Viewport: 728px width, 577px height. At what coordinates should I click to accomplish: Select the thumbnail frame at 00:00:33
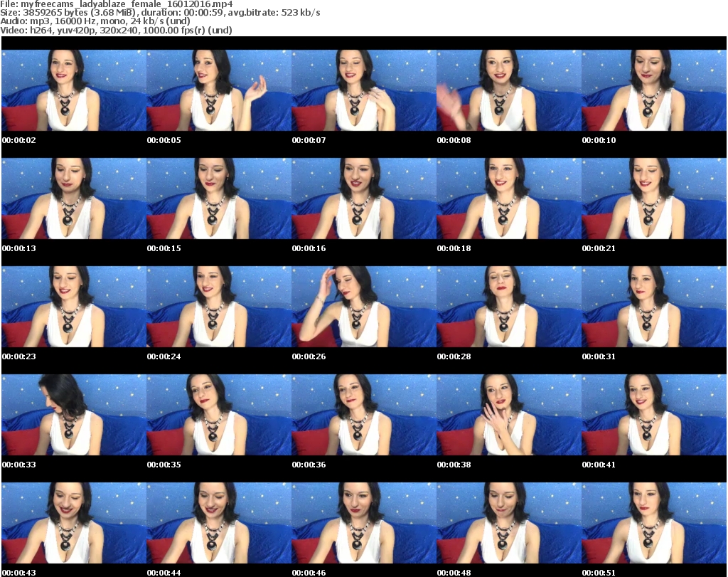click(x=74, y=415)
